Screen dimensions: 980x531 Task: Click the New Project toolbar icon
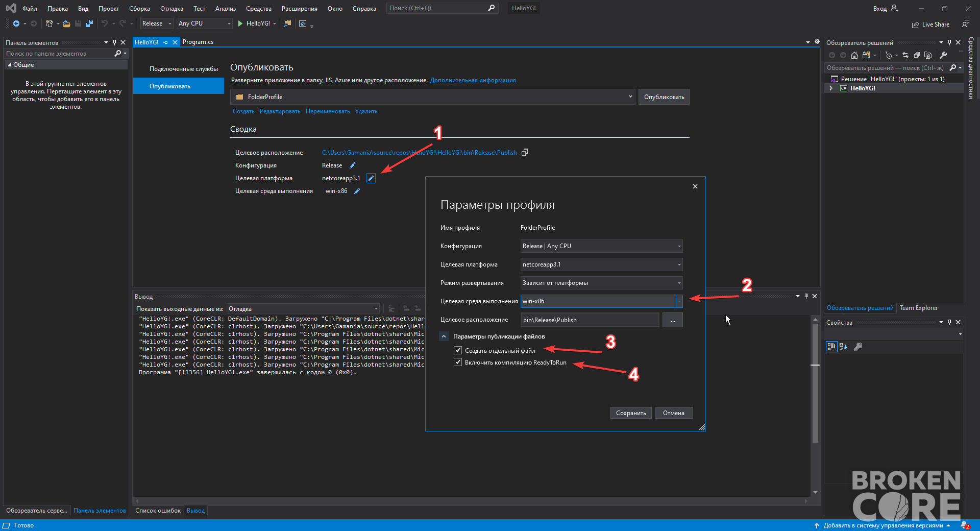(49, 23)
